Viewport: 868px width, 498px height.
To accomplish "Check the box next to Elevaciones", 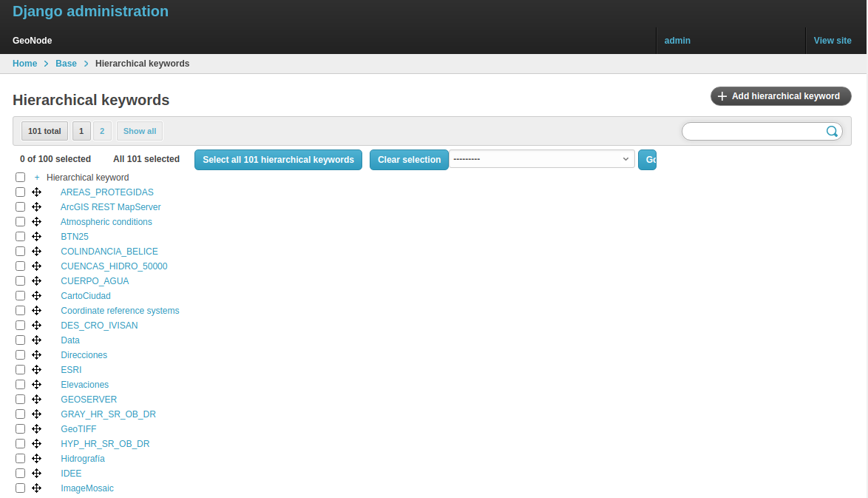I will point(20,384).
